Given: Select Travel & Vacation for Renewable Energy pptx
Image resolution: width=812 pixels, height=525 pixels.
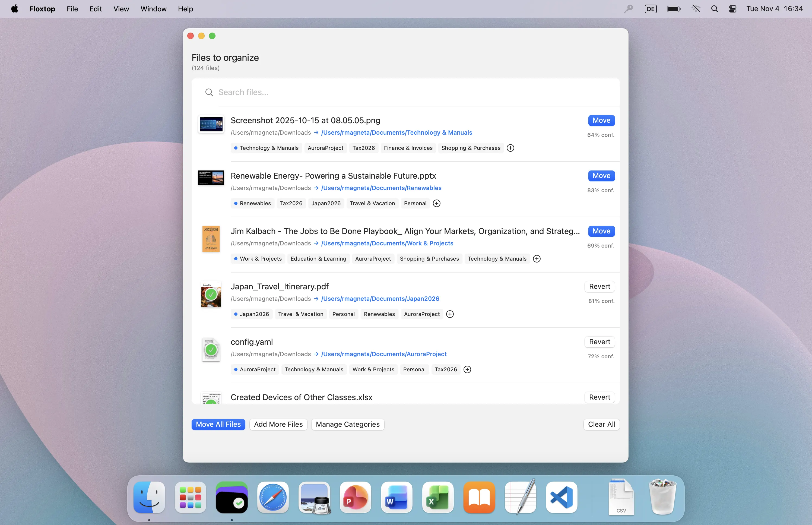Looking at the screenshot, I should 372,204.
